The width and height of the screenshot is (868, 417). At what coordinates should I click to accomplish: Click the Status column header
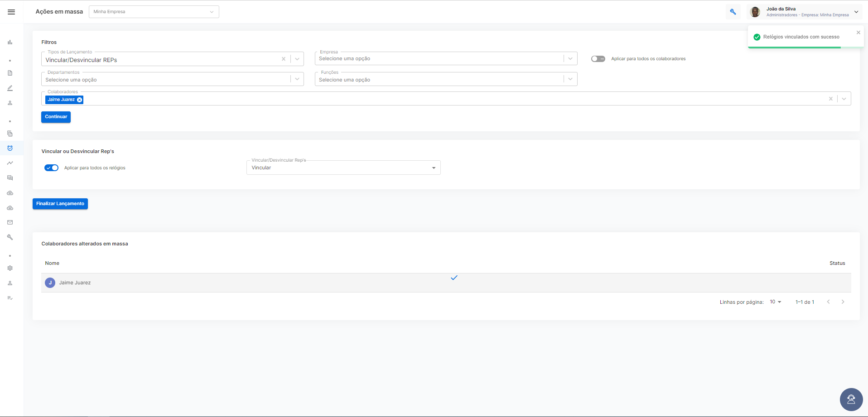click(837, 263)
